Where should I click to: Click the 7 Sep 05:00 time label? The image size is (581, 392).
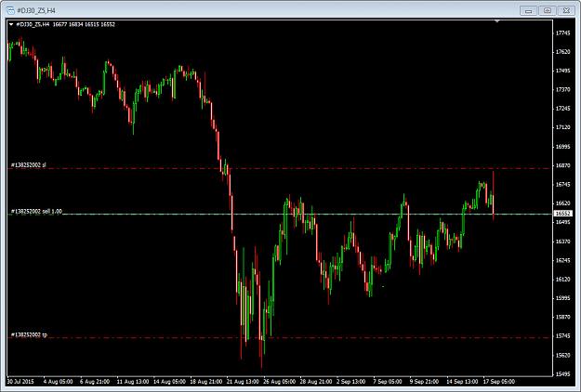388,381
